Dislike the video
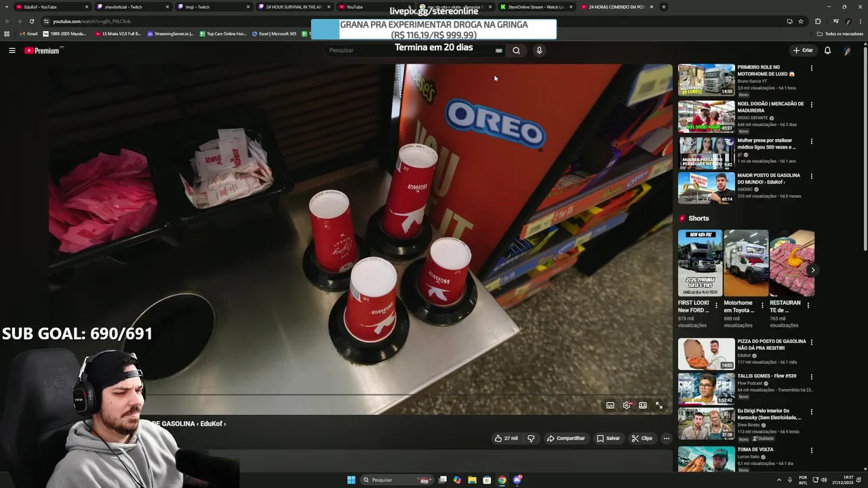The height and width of the screenshot is (488, 868). pos(531,439)
